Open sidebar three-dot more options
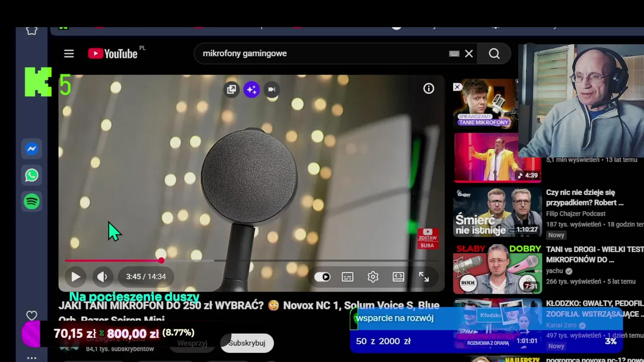 [x=32, y=358]
